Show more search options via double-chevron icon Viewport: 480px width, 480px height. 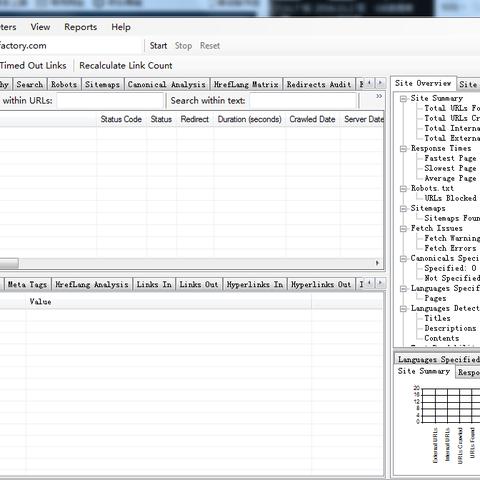tap(379, 96)
